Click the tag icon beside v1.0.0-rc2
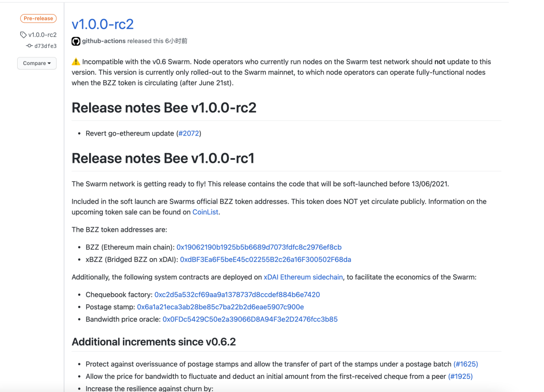Image resolution: width=544 pixels, height=392 pixels. (23, 35)
